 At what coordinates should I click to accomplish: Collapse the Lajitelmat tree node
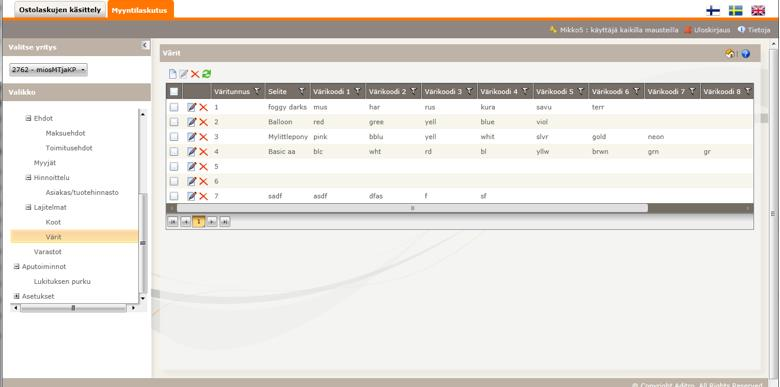(x=28, y=207)
